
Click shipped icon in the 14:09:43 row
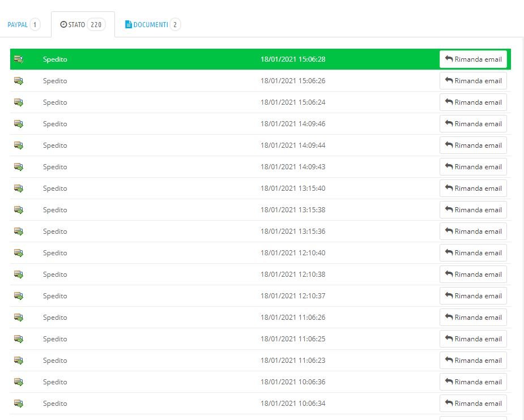coord(19,167)
